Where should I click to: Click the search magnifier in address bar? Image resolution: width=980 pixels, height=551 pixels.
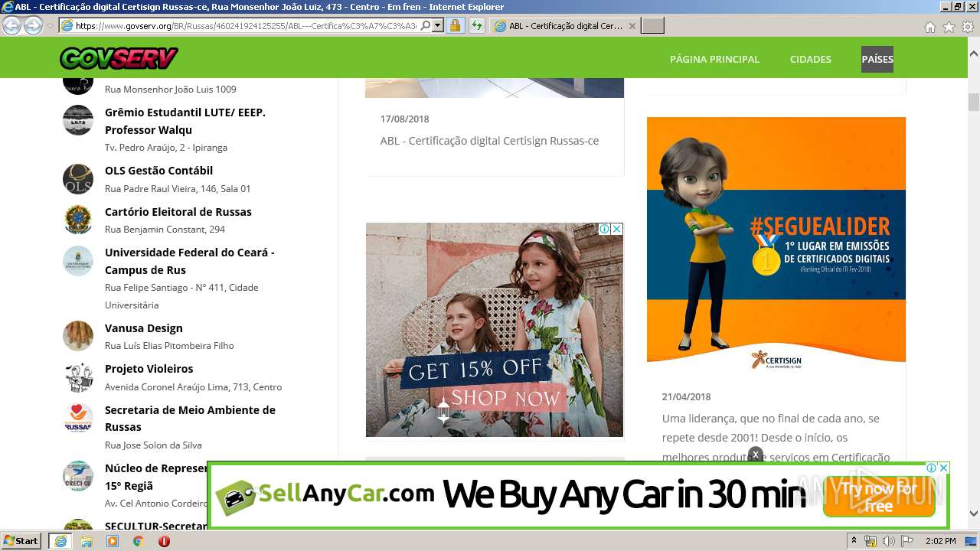[x=426, y=25]
